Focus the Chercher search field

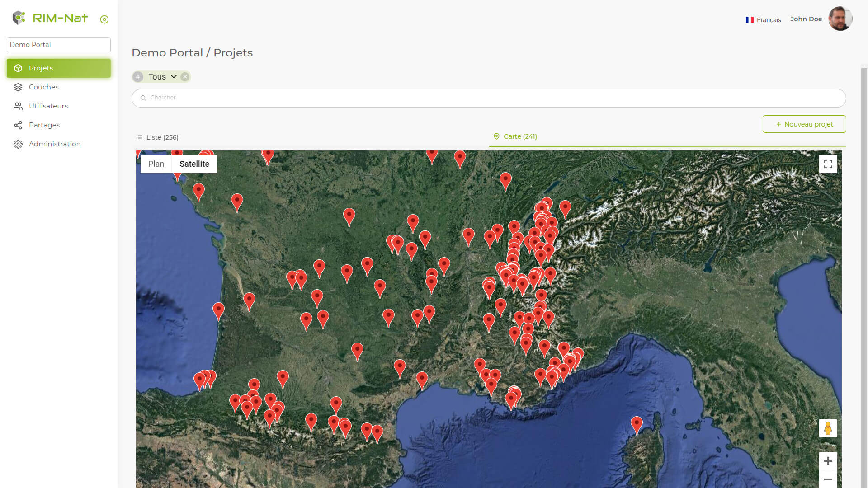[x=488, y=98]
